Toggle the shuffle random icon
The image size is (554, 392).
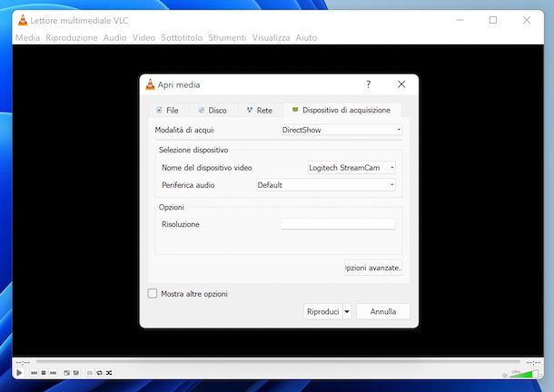pos(109,373)
